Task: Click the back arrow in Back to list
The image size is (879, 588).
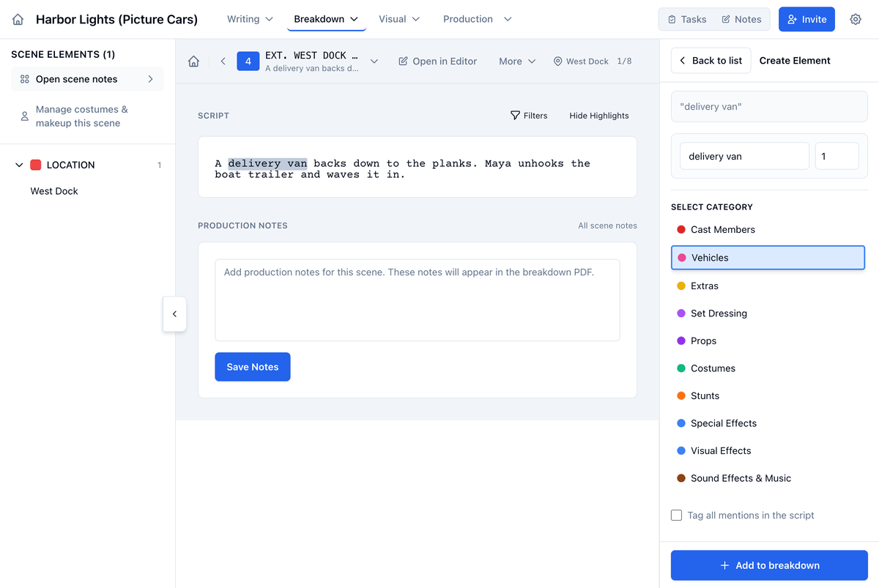Action: point(683,61)
